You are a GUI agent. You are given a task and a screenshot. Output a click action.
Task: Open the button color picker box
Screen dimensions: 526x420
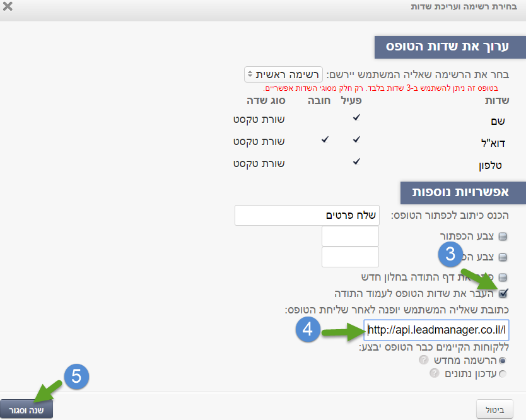tap(350, 236)
